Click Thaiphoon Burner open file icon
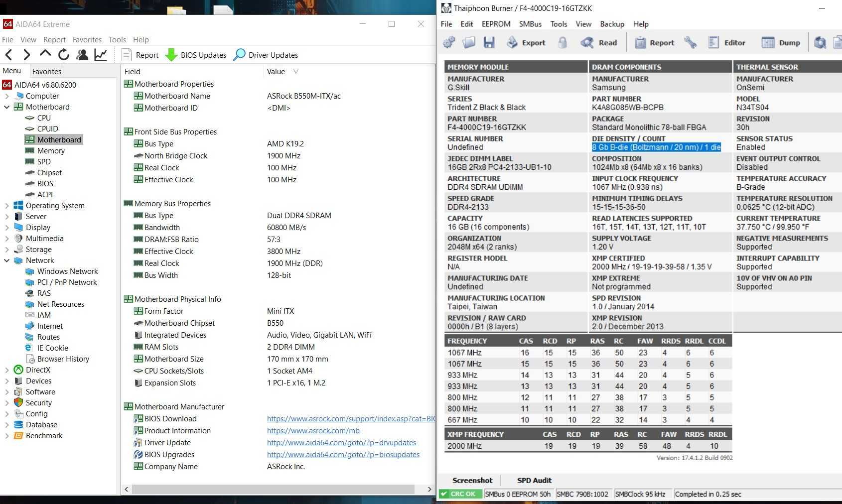The image size is (842, 504). coord(469,42)
